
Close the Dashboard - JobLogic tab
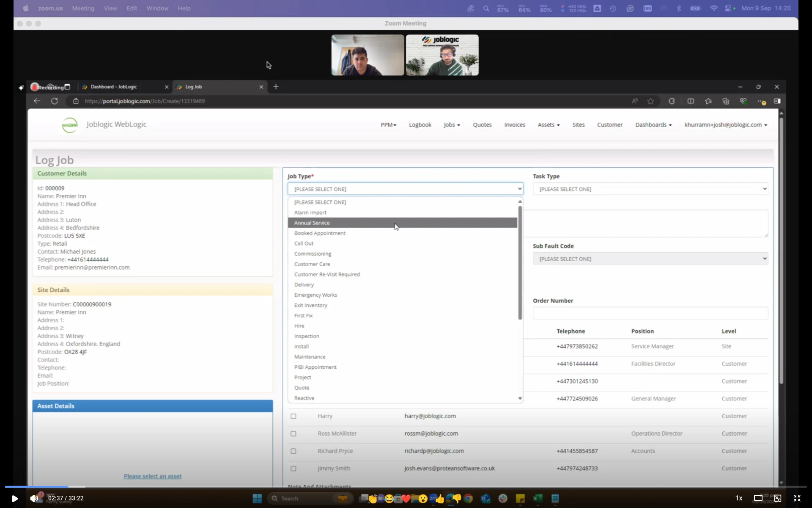[167, 87]
